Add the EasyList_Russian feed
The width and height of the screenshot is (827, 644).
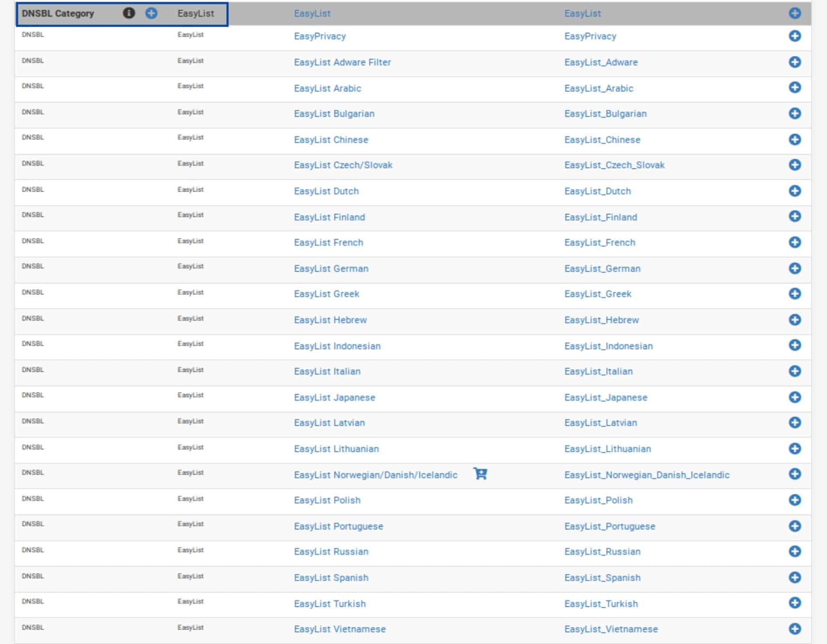795,551
